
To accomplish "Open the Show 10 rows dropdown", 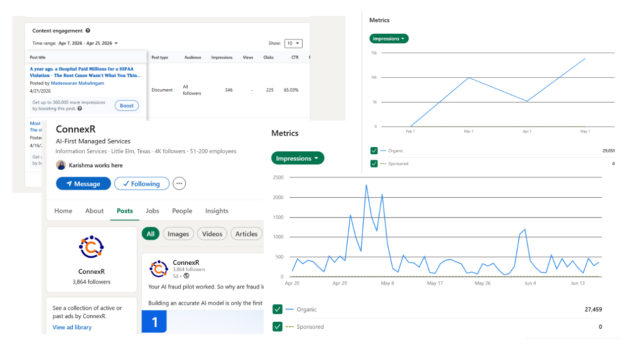I will tap(294, 44).
